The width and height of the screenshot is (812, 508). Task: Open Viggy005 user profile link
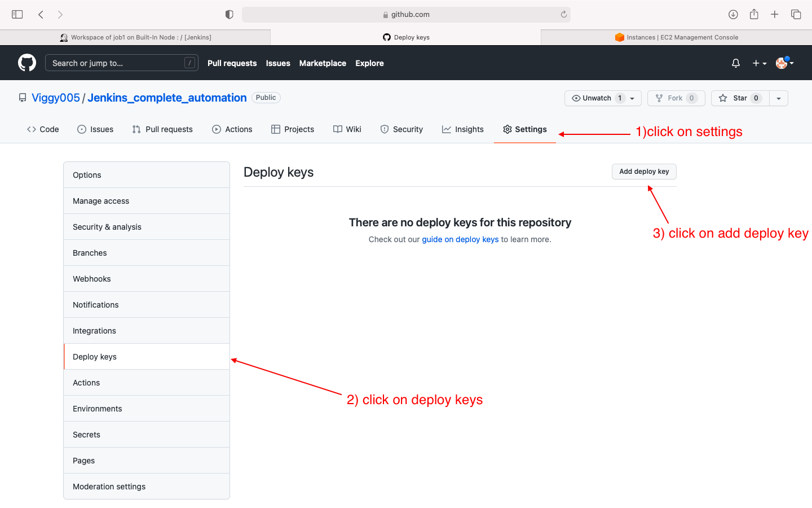click(56, 98)
